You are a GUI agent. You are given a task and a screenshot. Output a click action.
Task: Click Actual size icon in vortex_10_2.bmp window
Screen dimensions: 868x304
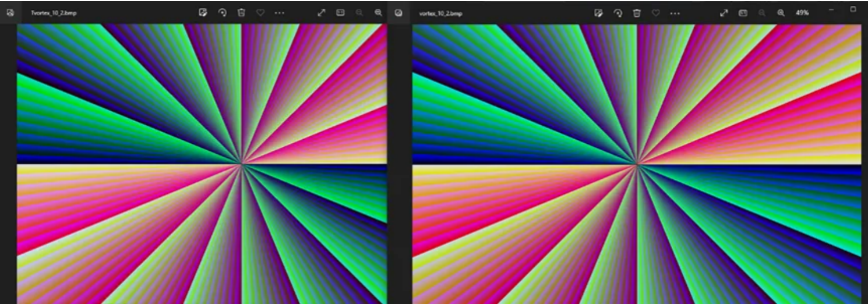tap(743, 13)
